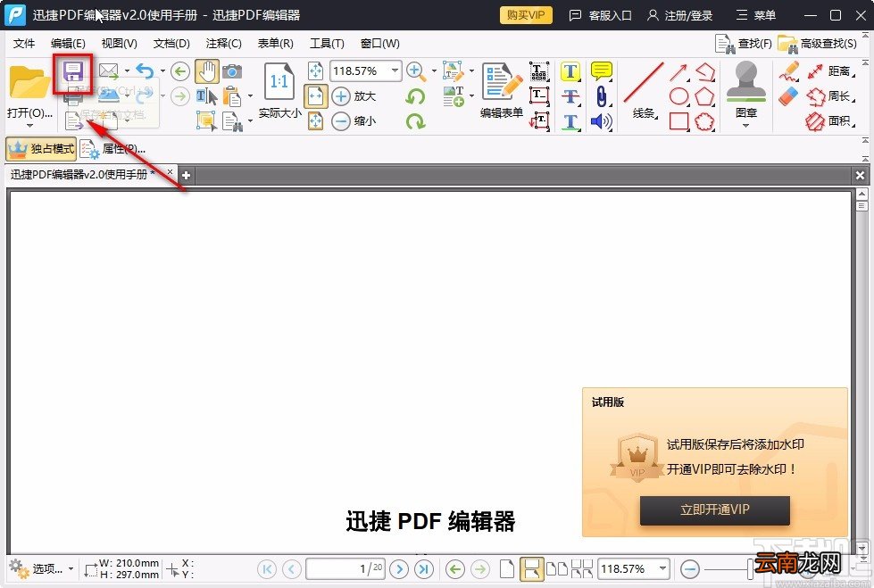Switch to two pages facing layout
Image resolution: width=874 pixels, height=588 pixels.
(x=557, y=569)
